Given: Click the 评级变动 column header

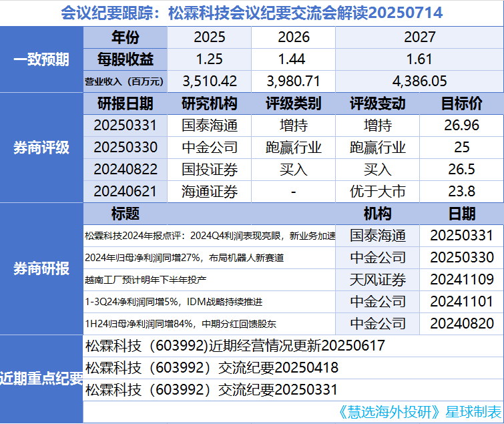Looking at the screenshot, I should point(378,103).
